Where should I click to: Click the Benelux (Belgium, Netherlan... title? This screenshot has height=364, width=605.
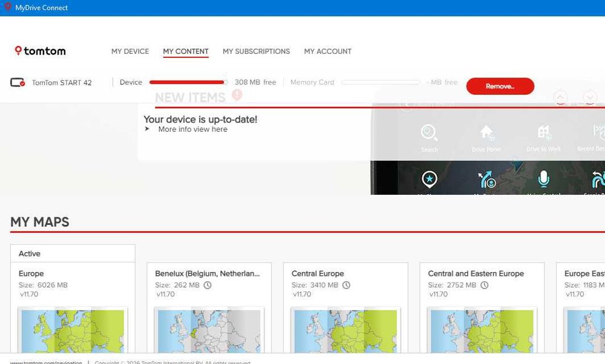208,273
